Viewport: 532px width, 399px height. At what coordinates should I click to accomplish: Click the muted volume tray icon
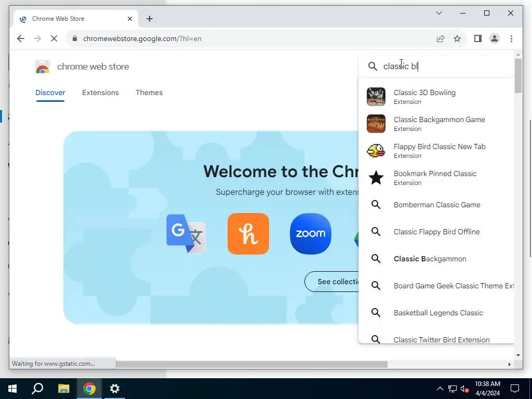(x=465, y=389)
